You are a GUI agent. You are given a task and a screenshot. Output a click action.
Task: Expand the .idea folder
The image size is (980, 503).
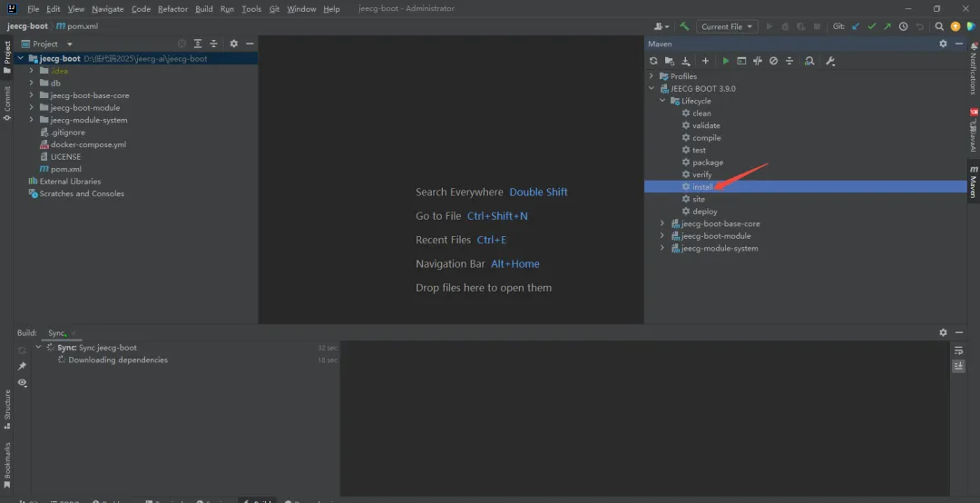click(31, 71)
